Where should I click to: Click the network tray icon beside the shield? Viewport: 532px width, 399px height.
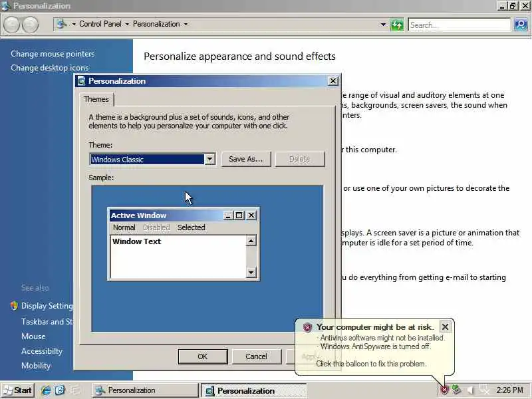tap(457, 390)
